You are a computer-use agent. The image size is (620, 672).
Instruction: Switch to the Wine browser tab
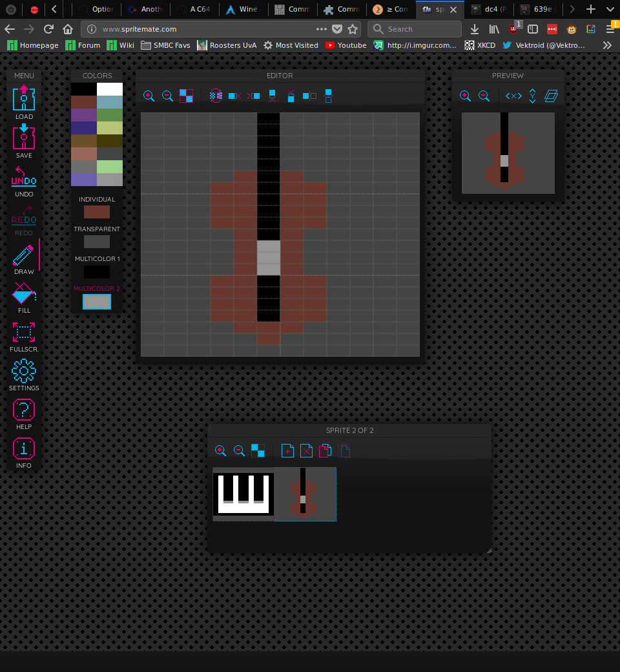(243, 9)
